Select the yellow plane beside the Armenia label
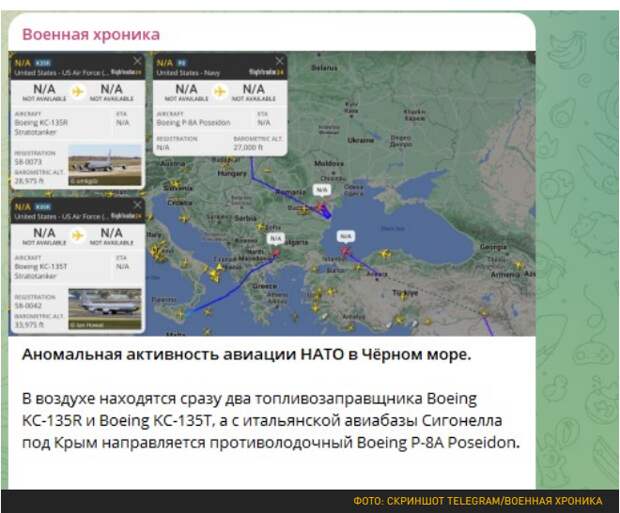The width and height of the screenshot is (620, 513). [518, 265]
